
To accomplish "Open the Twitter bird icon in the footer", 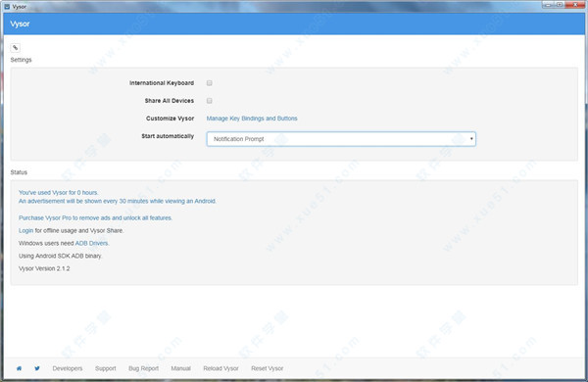I will pos(37,368).
